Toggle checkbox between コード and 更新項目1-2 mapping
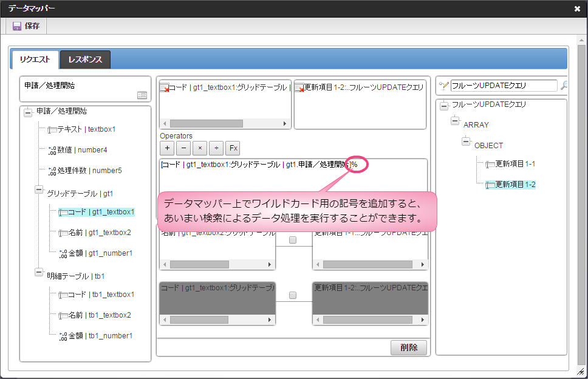Screen dimensions: 588x379 coord(293,295)
